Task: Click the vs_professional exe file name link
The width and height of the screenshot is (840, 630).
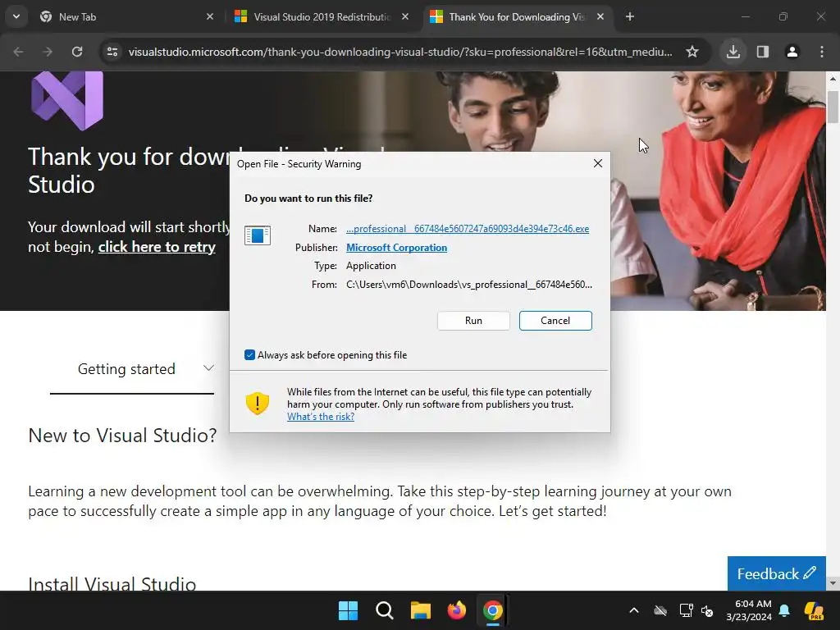Action: tap(468, 229)
